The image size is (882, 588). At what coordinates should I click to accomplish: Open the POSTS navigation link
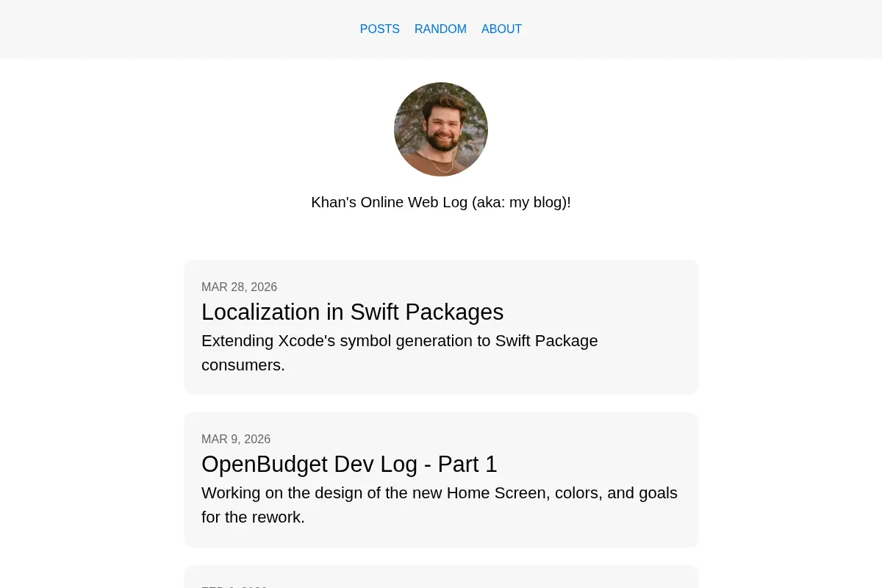click(x=379, y=29)
